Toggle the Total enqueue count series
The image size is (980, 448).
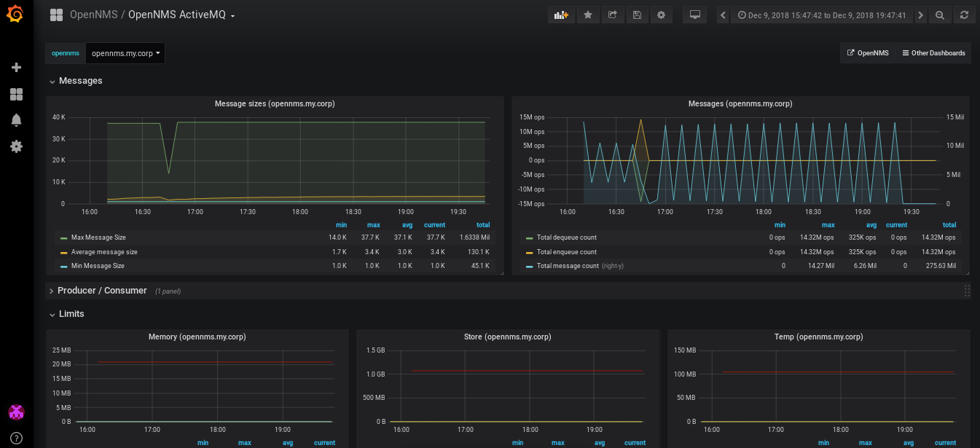point(566,252)
